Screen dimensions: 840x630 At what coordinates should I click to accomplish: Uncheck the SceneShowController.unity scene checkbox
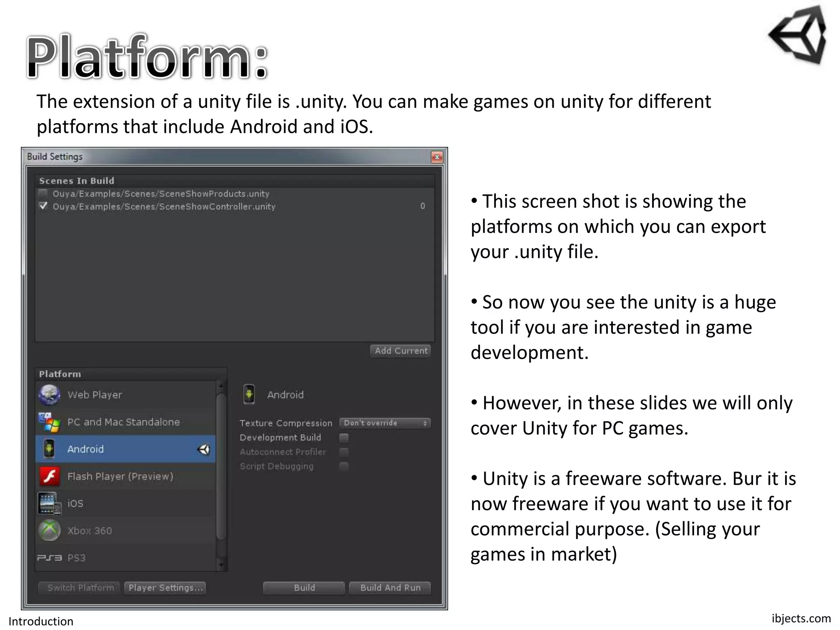pyautogui.click(x=43, y=206)
